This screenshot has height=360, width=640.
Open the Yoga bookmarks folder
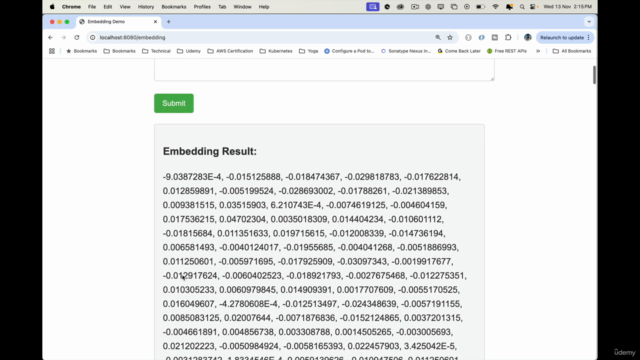point(309,51)
